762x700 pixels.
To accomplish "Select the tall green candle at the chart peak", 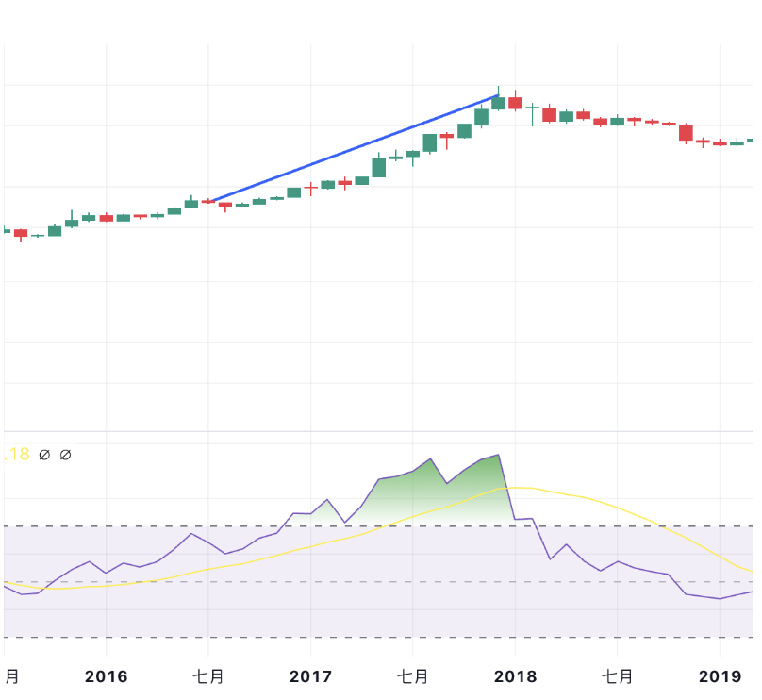I will click(498, 104).
